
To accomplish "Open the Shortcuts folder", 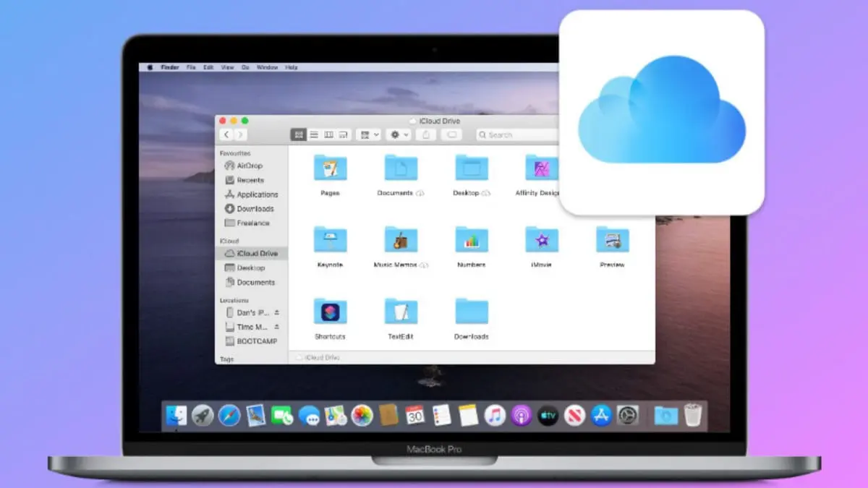I will click(330, 311).
